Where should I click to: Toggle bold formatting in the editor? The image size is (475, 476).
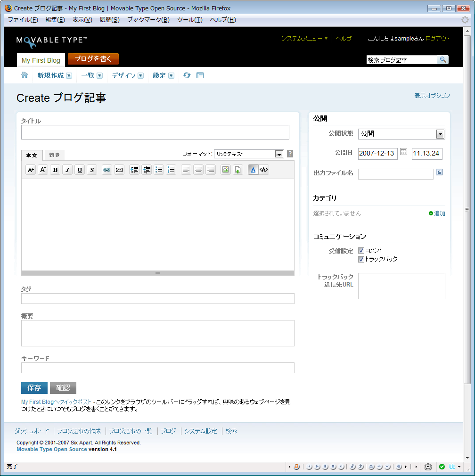[x=55, y=170]
